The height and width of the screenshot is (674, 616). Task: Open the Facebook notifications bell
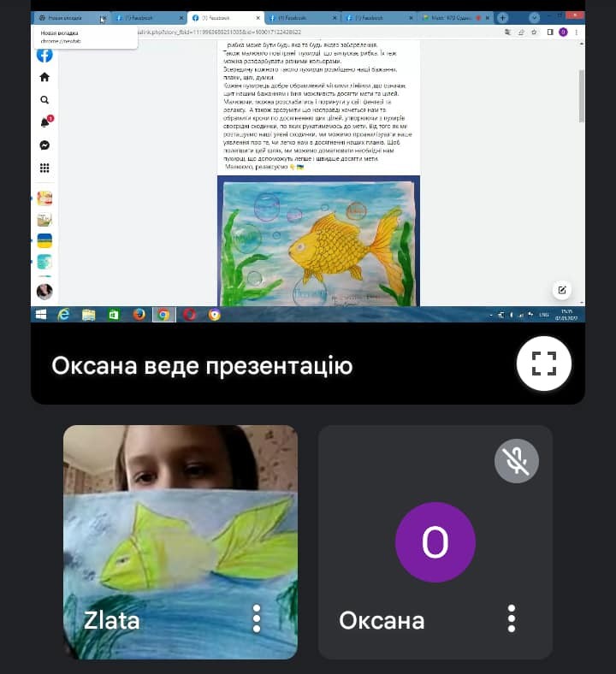pyautogui.click(x=44, y=122)
